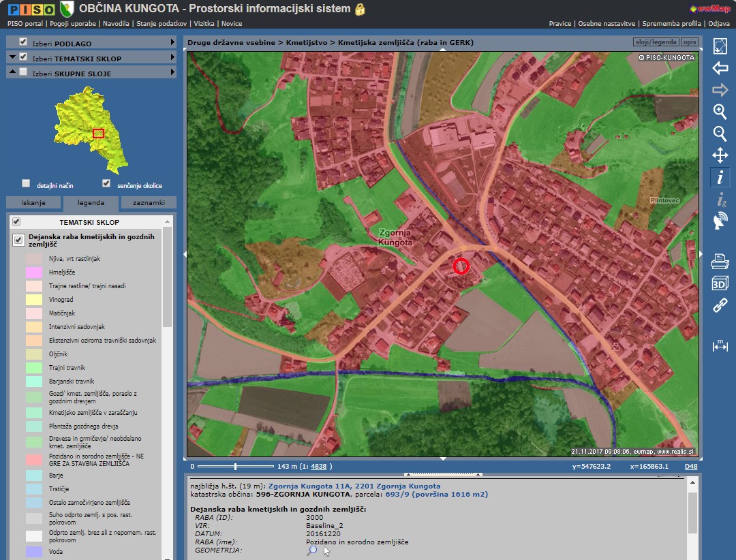
Task: Select the distance measurement tool
Action: coord(720,345)
